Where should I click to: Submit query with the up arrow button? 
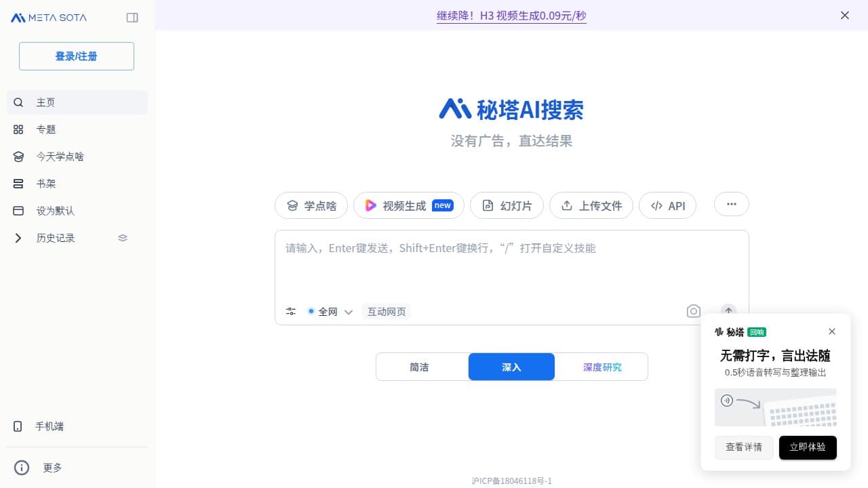tap(728, 311)
